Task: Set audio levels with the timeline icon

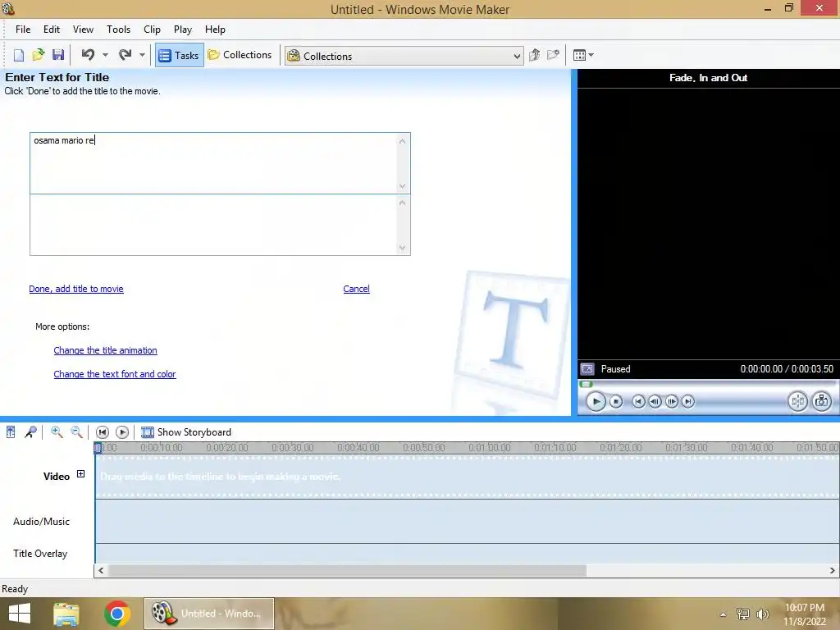Action: pyautogui.click(x=11, y=431)
